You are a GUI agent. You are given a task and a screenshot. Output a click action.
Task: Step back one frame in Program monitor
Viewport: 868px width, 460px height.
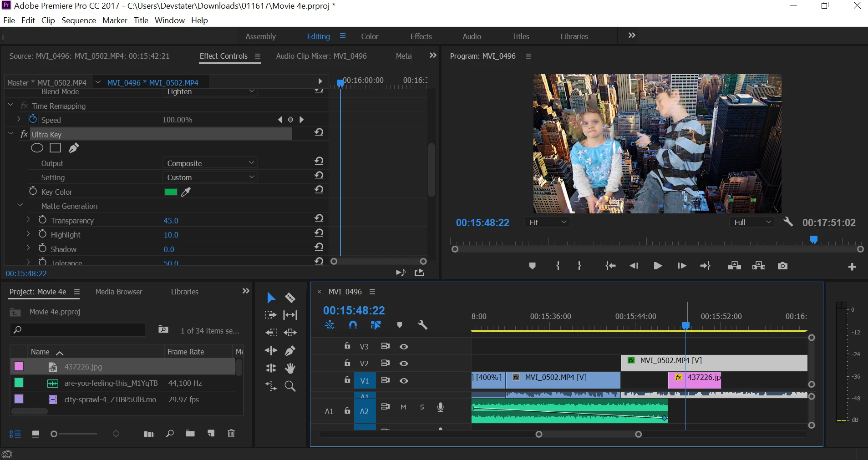click(x=634, y=266)
